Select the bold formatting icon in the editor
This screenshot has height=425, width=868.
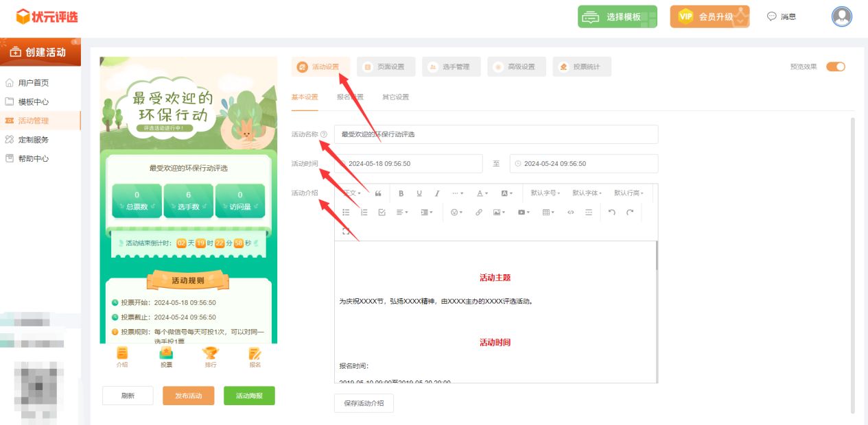tap(401, 193)
